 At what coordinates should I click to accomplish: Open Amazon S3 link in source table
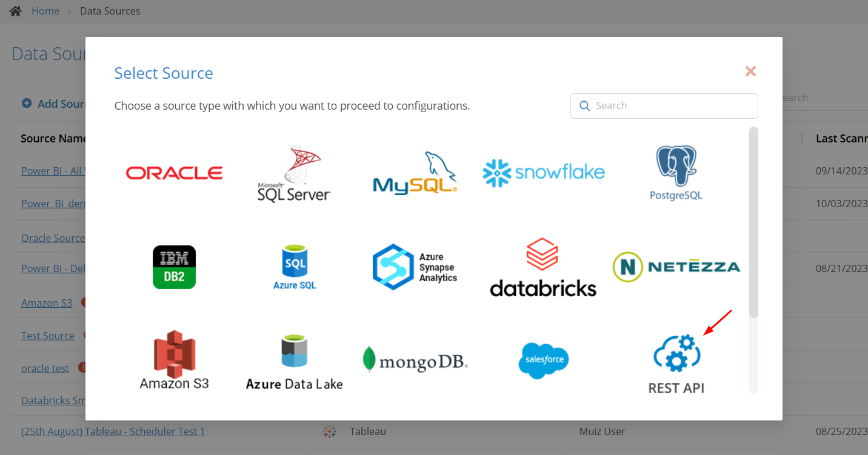[47, 303]
